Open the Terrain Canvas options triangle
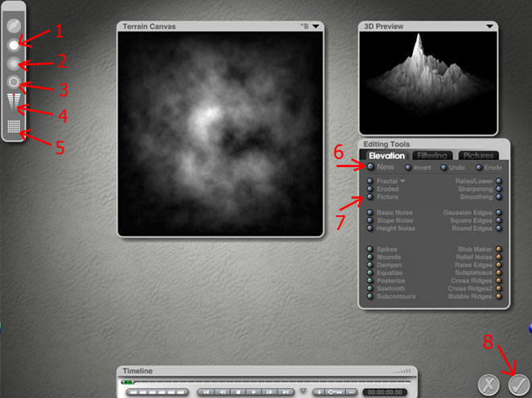Image resolution: width=532 pixels, height=398 pixels. [316, 26]
